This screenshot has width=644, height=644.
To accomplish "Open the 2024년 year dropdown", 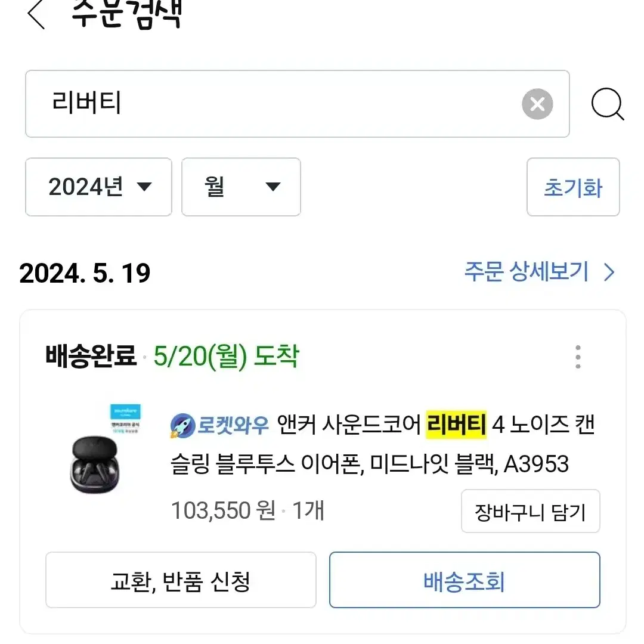I will point(98,187).
